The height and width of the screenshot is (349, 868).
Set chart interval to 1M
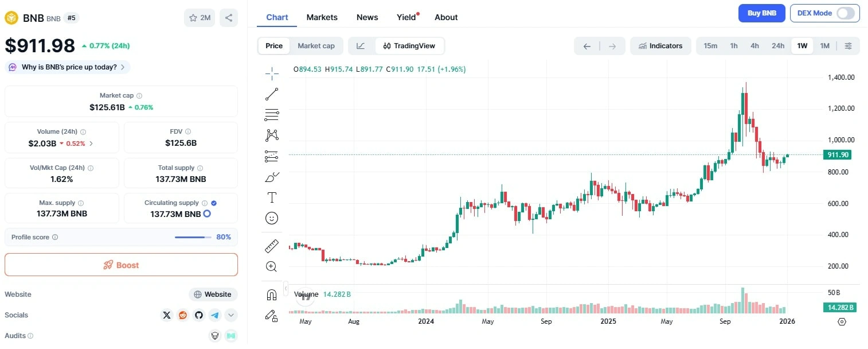pos(824,46)
